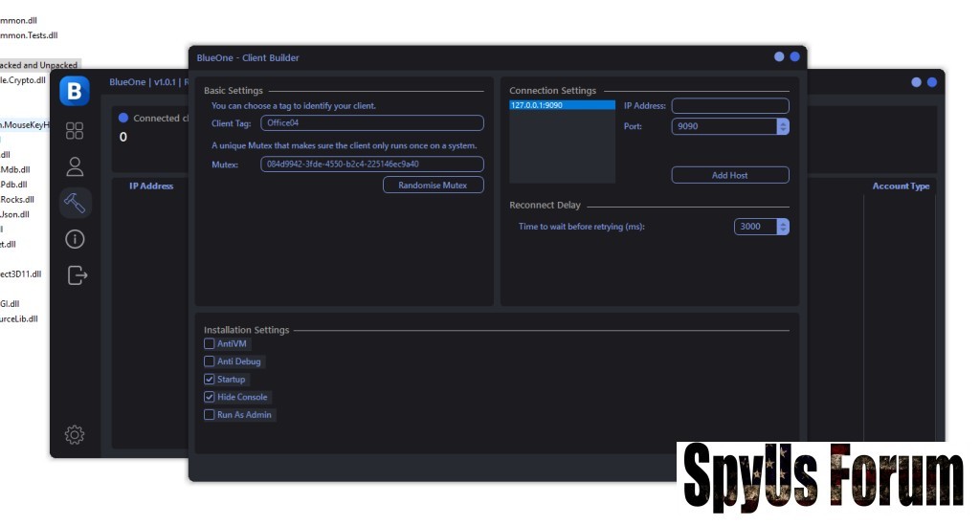Open the info circle icon in sidebar
The image size is (980, 525).
[75, 239]
